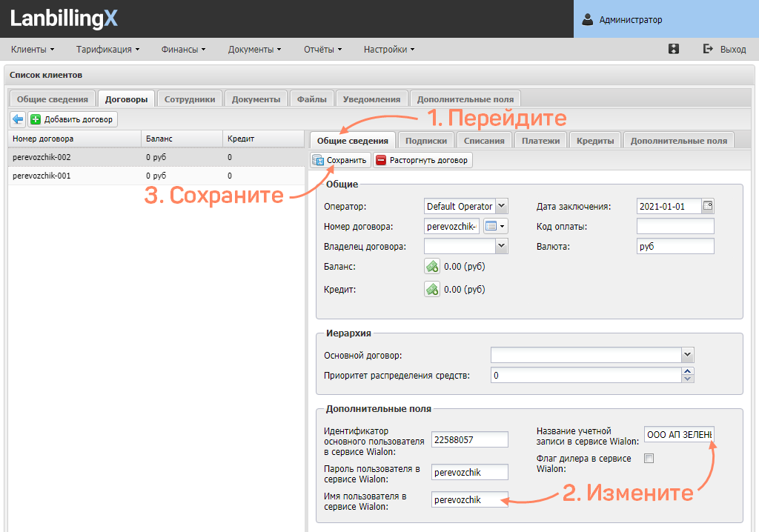Screen dimensions: 759x532
Task: Select the perevozchik-002 contract row
Action: coord(156,157)
